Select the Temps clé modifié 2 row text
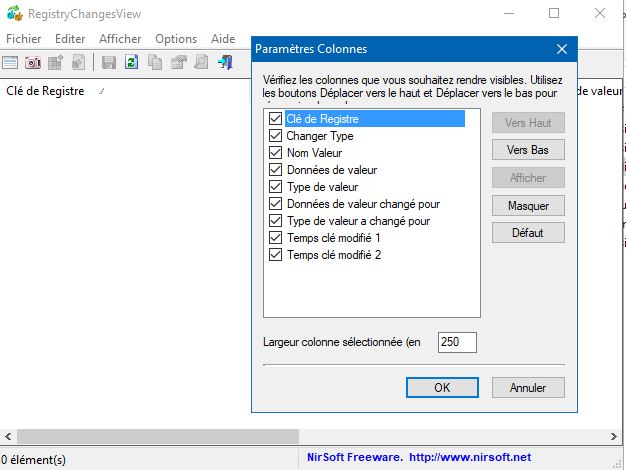Image resolution: width=626 pixels, height=470 pixels. tap(334, 255)
